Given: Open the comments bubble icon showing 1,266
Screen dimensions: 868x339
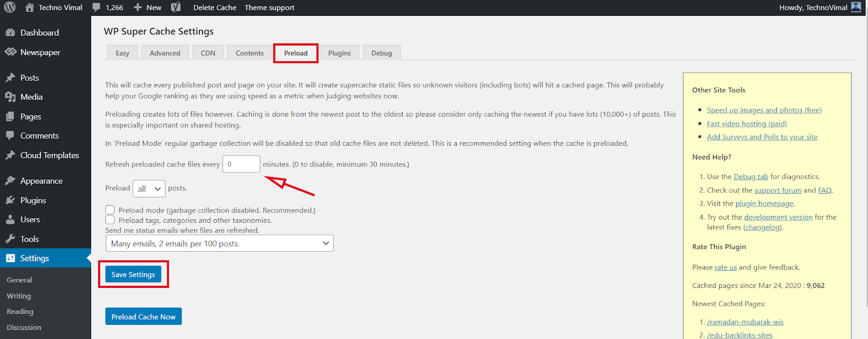Looking at the screenshot, I should (96, 8).
